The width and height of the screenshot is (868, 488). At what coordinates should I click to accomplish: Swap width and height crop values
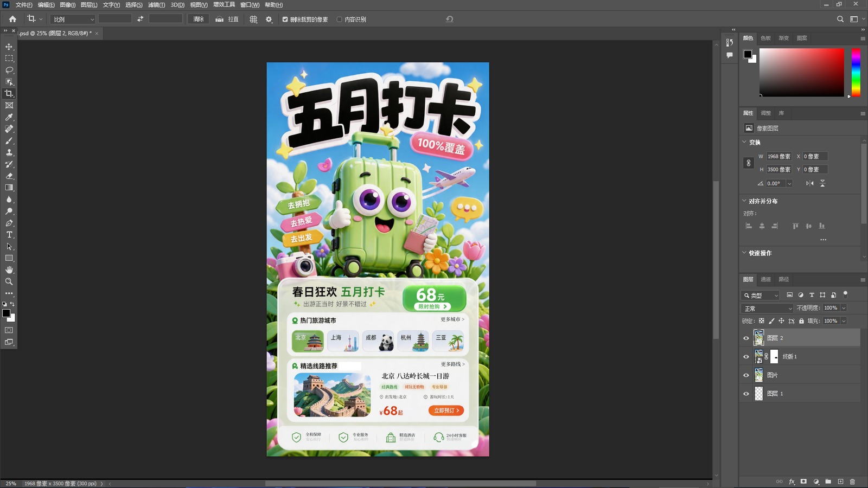coord(140,19)
